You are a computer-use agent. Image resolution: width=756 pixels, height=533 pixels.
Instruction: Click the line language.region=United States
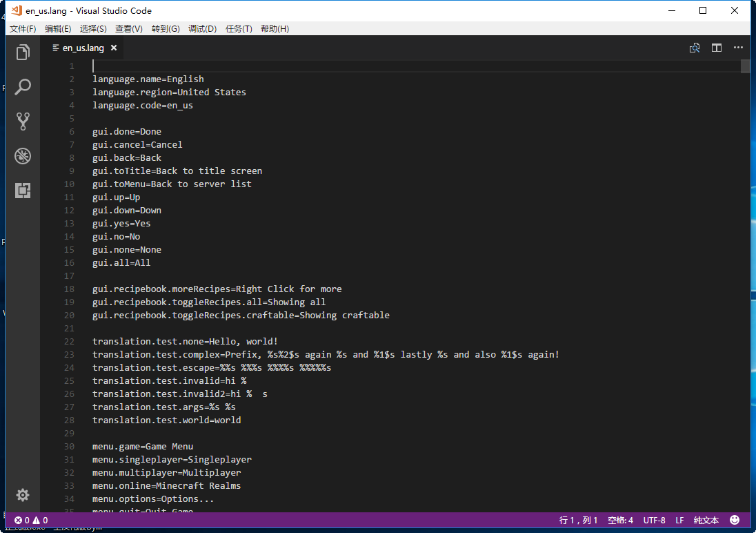pyautogui.click(x=169, y=93)
